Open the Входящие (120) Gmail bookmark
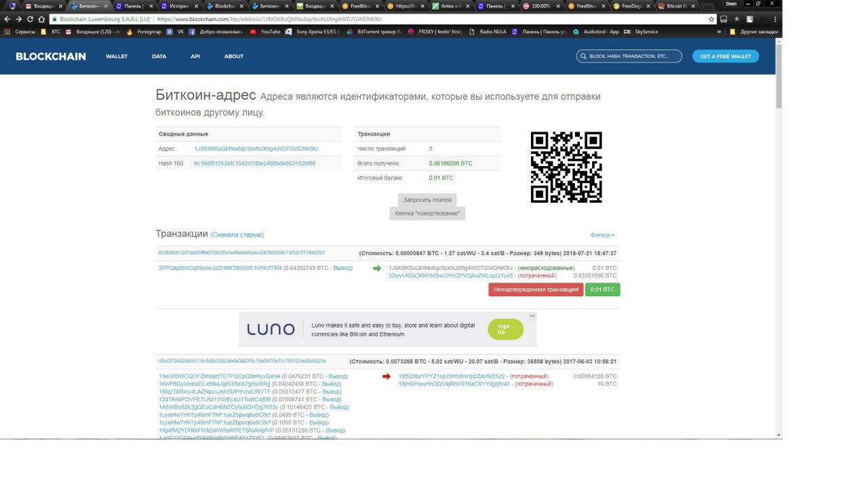Screen dimensions: 868x499 coord(92,31)
